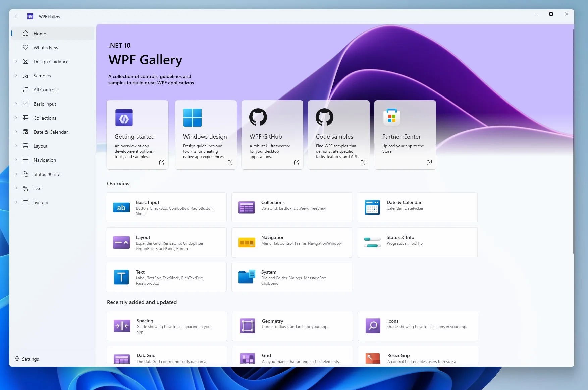Open the Text overview card

166,277
